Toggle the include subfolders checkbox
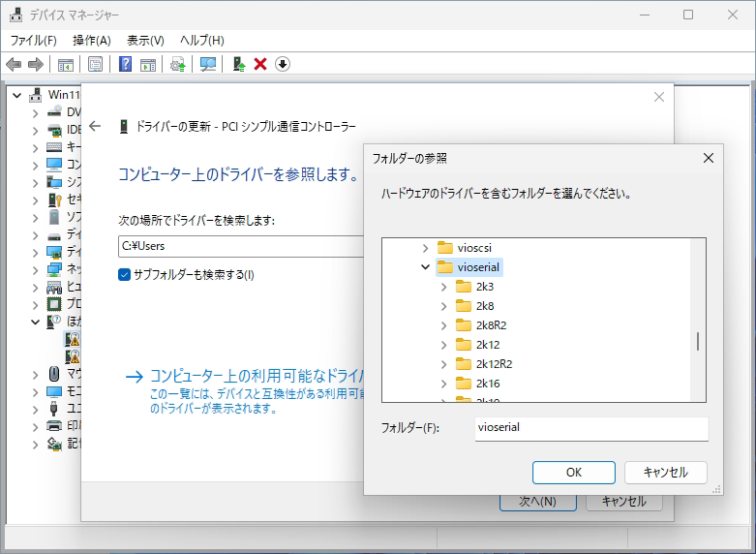756x554 pixels. [x=124, y=275]
